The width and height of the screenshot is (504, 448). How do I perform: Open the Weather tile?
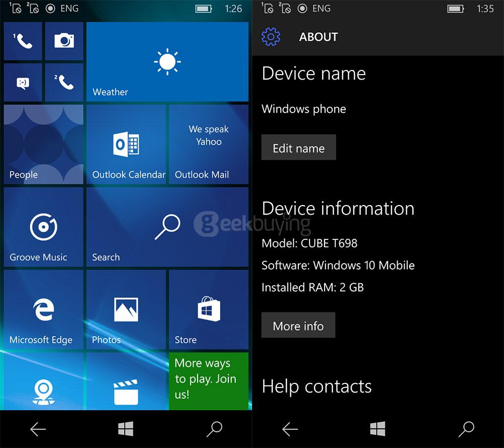click(167, 62)
